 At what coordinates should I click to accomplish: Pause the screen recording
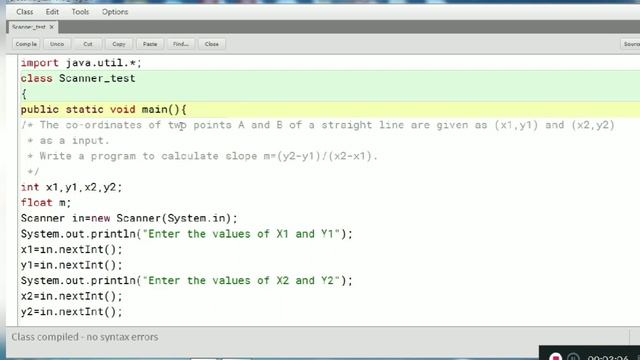tap(573, 357)
